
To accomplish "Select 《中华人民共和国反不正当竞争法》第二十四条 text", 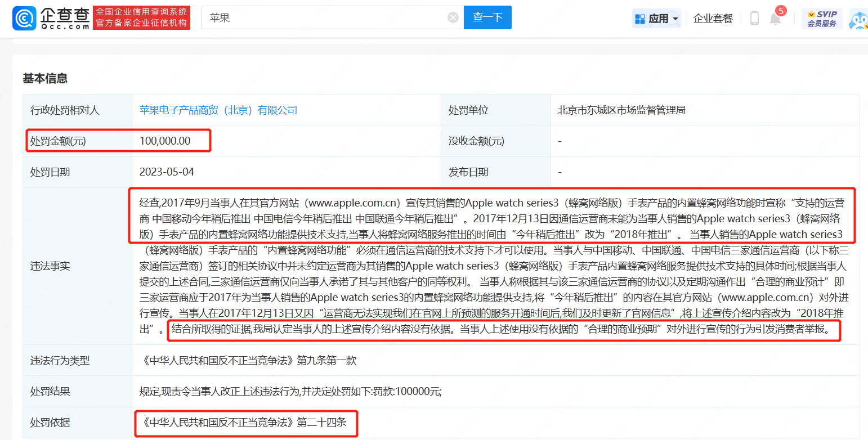I will tap(243, 422).
